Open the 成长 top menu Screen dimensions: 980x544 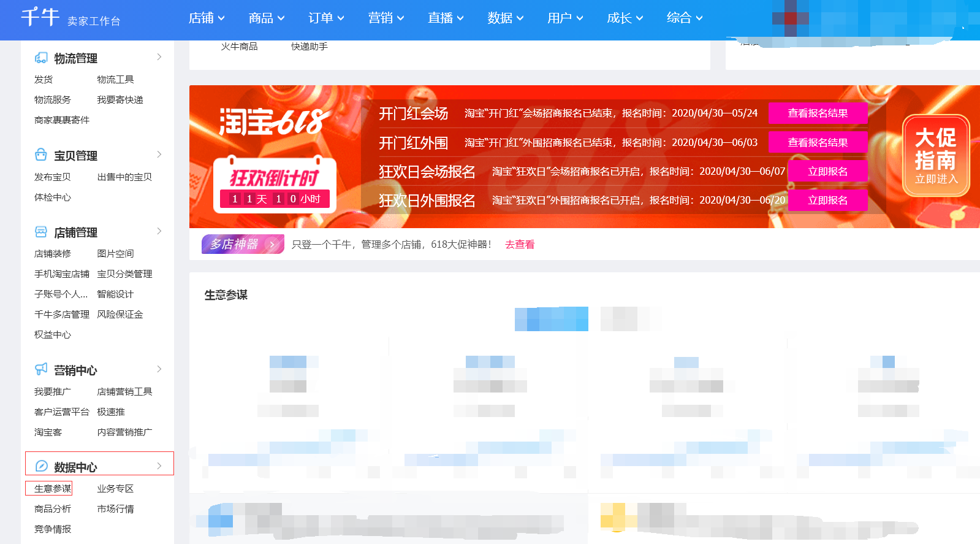(625, 18)
